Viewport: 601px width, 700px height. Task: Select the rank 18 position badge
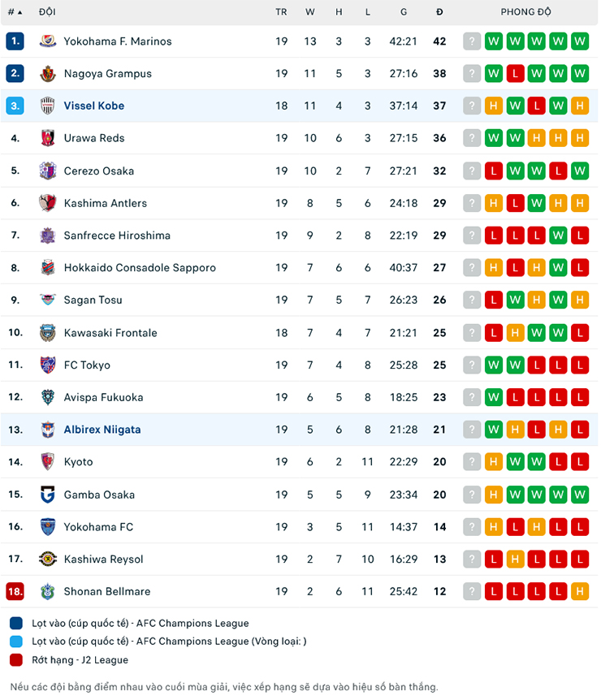[x=15, y=592]
